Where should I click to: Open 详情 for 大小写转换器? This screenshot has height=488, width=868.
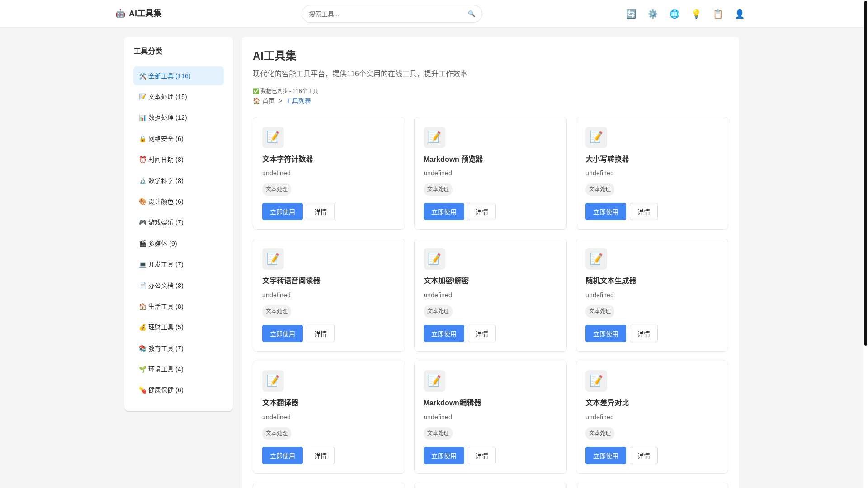click(x=644, y=211)
